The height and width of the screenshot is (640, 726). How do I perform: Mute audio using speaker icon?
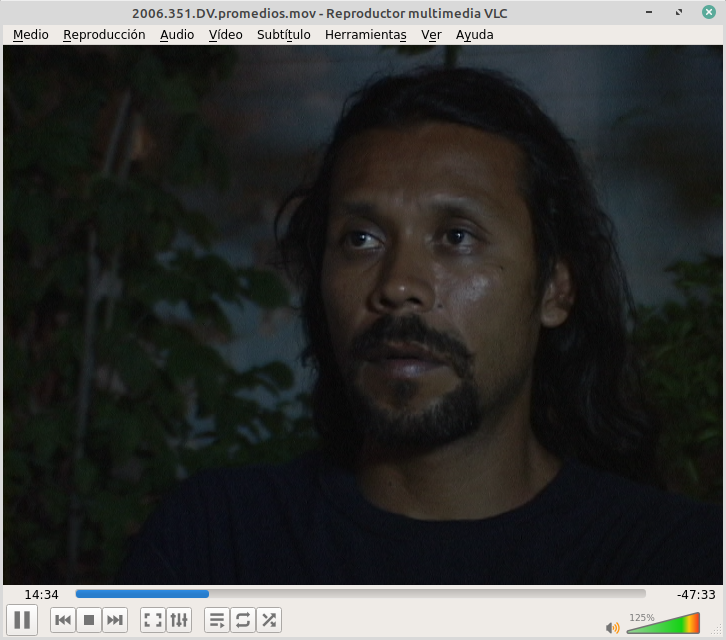click(x=612, y=627)
